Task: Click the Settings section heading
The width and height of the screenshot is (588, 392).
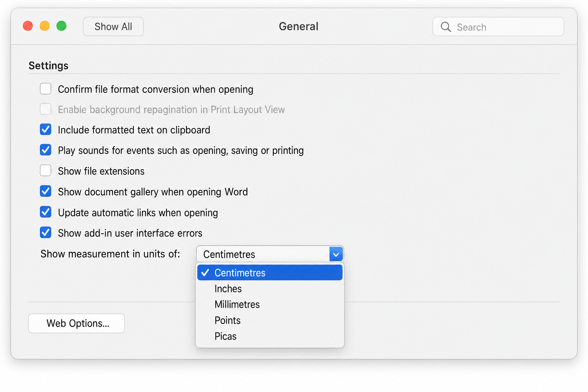Action: click(49, 65)
